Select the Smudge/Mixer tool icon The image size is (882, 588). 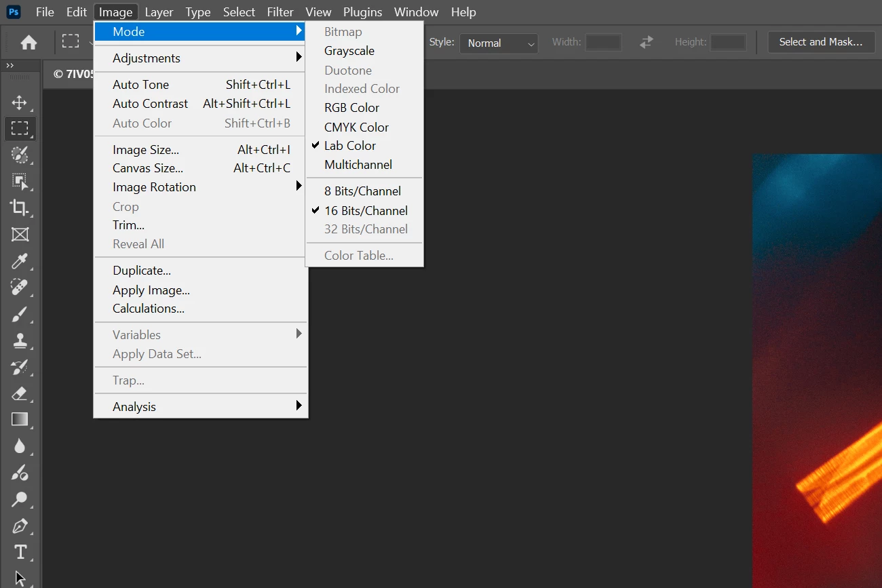click(20, 473)
